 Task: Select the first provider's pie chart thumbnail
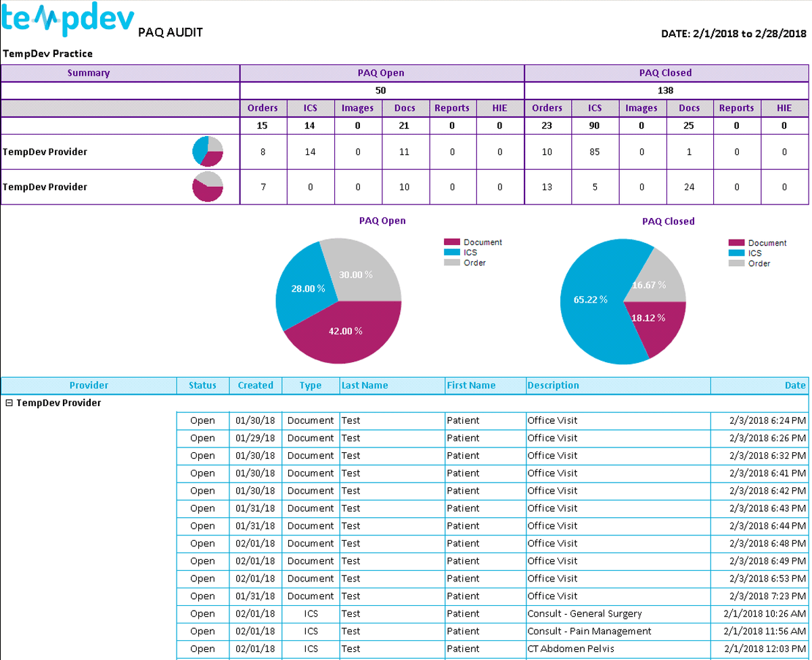pos(207,152)
